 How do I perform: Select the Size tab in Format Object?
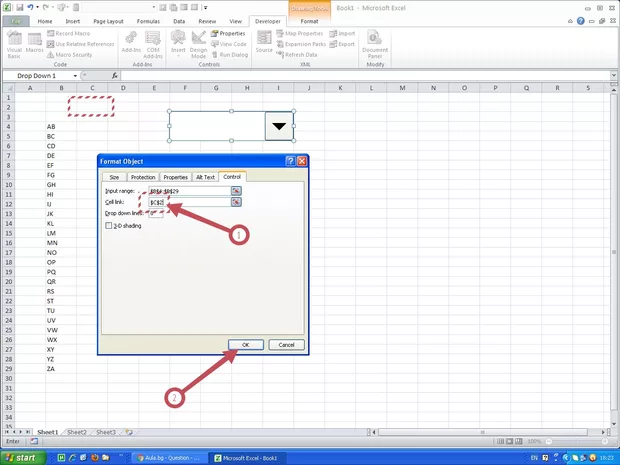tap(114, 177)
